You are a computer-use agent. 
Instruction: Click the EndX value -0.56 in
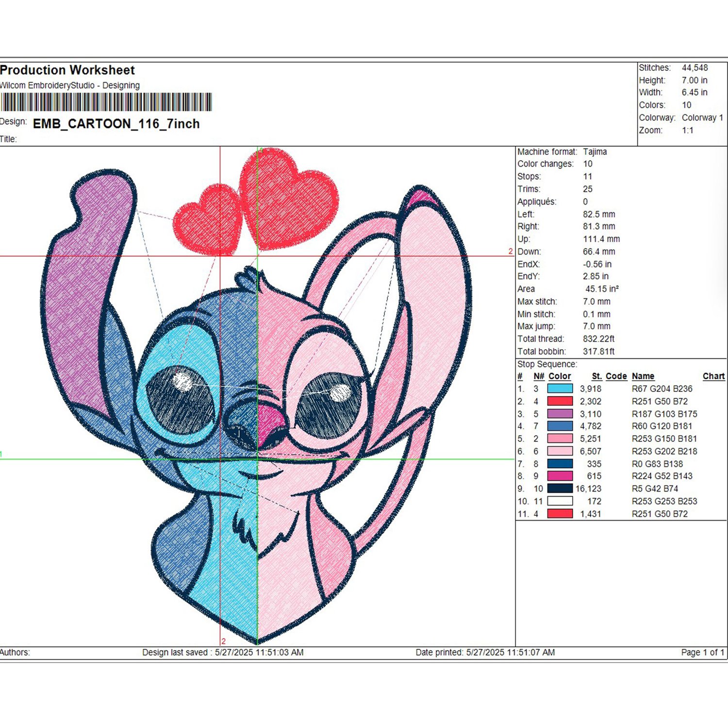(x=597, y=264)
